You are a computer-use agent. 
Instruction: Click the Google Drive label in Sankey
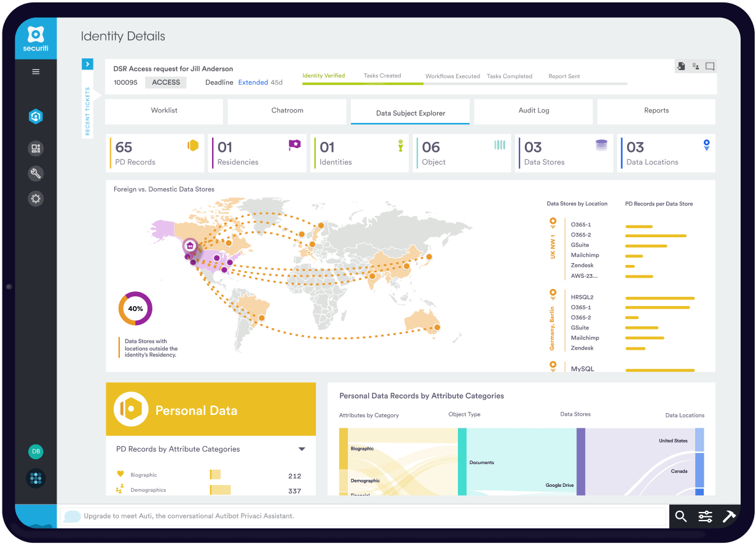(559, 486)
